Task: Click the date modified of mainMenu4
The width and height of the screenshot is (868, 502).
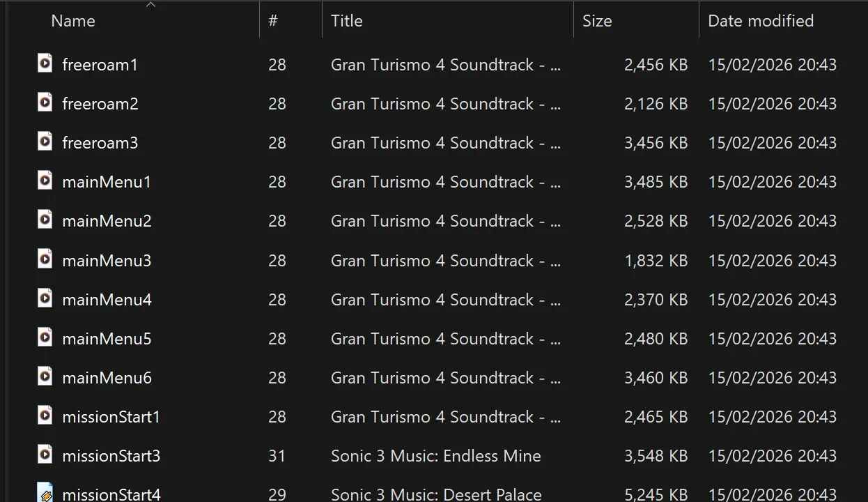Action: [x=773, y=300]
